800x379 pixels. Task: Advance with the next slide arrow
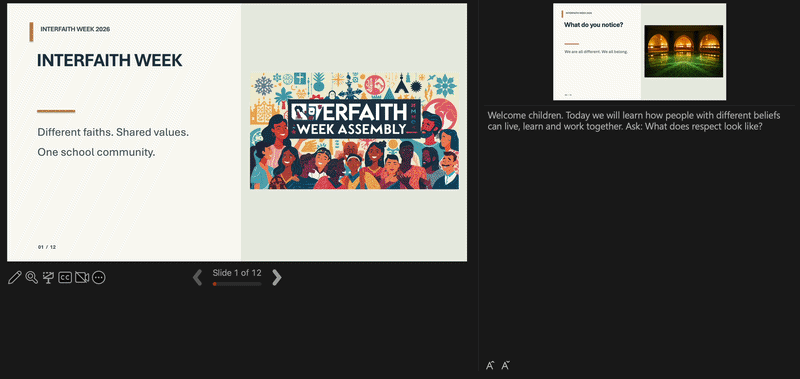point(277,277)
